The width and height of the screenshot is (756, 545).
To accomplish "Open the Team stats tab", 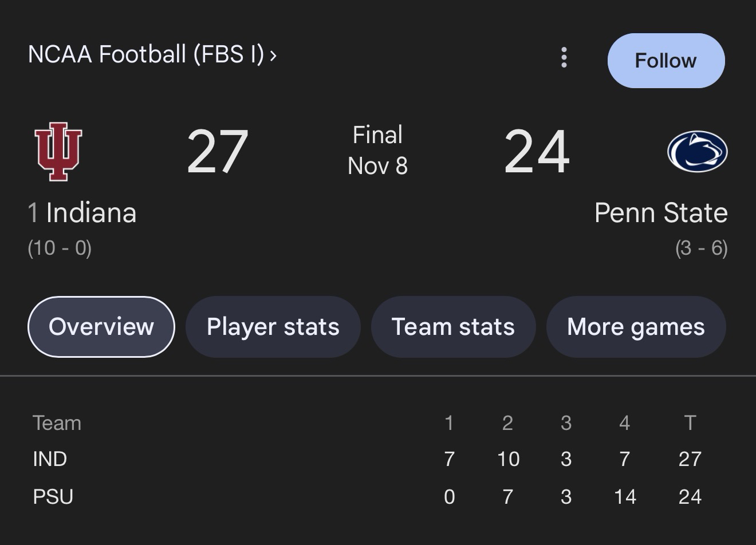I will (x=453, y=327).
